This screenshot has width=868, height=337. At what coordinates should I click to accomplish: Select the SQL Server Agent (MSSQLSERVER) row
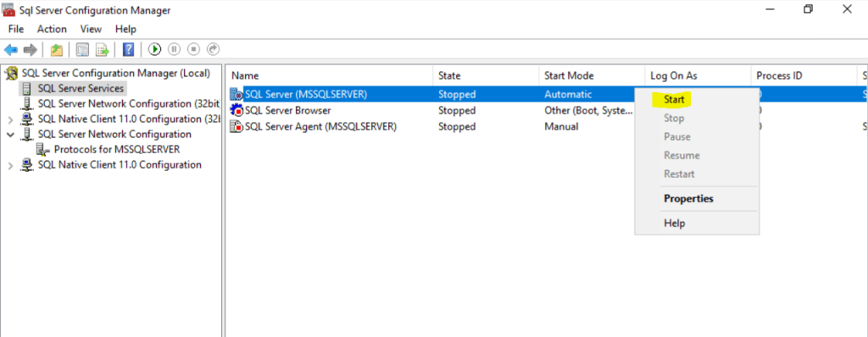[545, 127]
